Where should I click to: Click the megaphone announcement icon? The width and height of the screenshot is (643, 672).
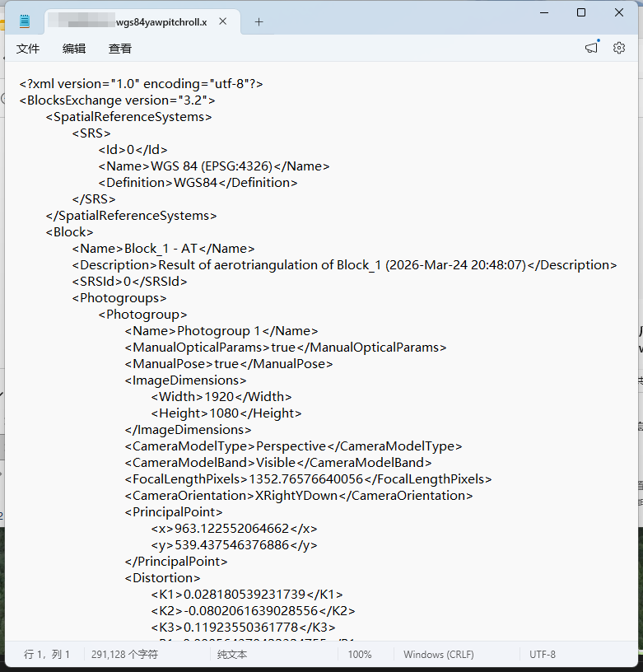coord(591,49)
